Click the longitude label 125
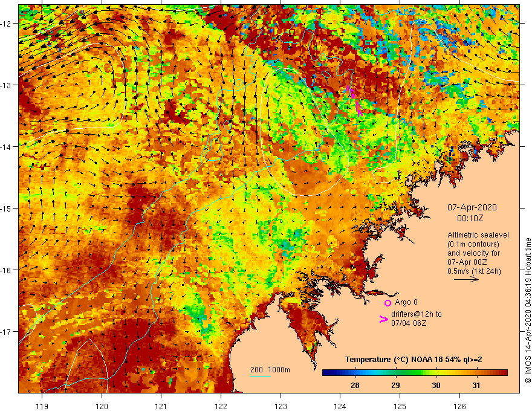Image resolution: width=532 pixels, height=411 pixels. click(x=400, y=406)
